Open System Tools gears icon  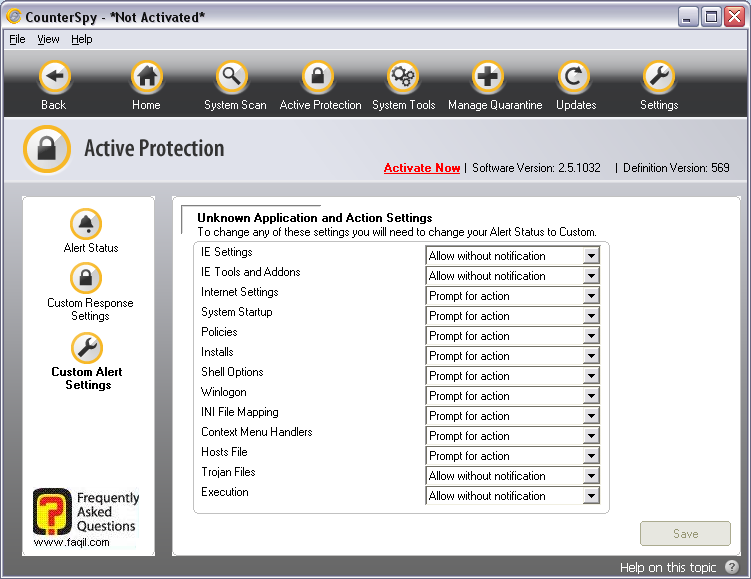point(403,77)
